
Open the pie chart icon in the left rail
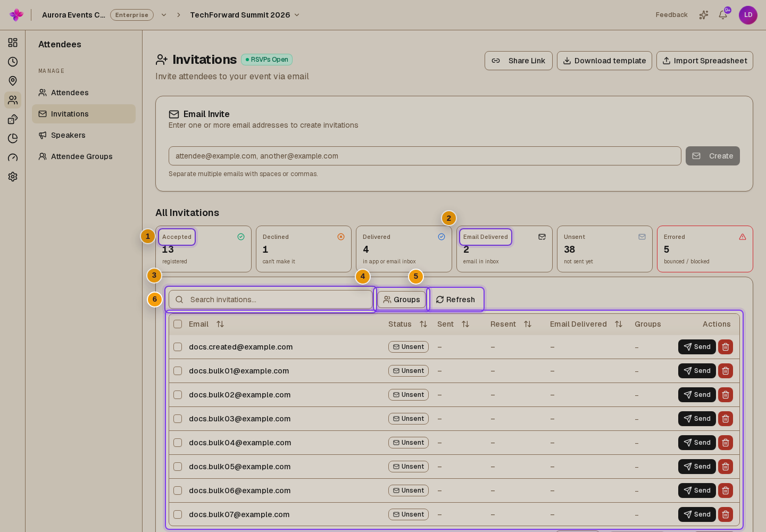point(13,138)
